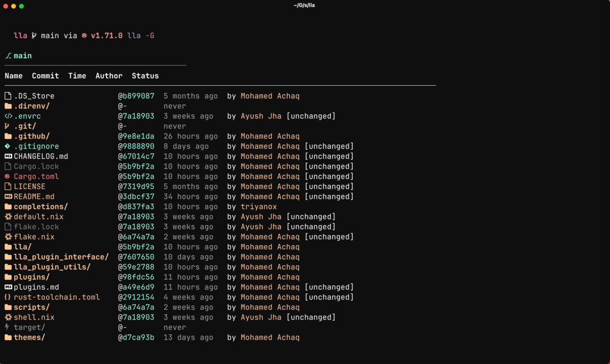The image size is (610, 364).
Task: Click commit hash @5b9bf2a for lla/
Action: (x=136, y=247)
